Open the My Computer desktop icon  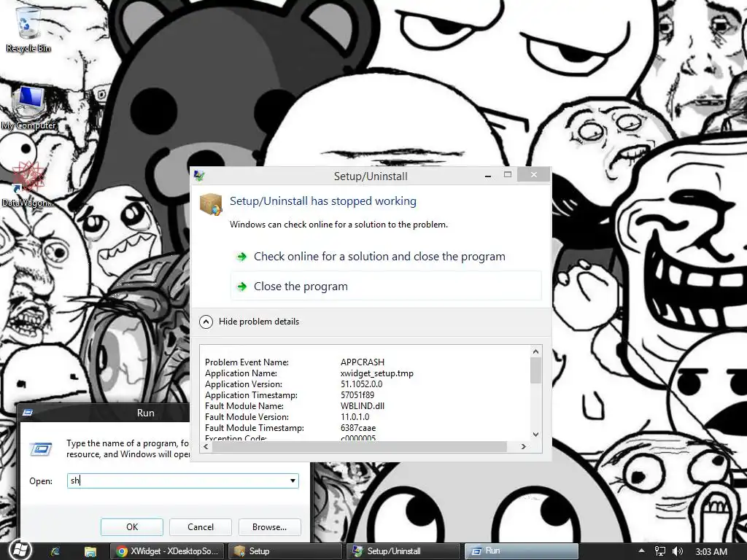(28, 108)
